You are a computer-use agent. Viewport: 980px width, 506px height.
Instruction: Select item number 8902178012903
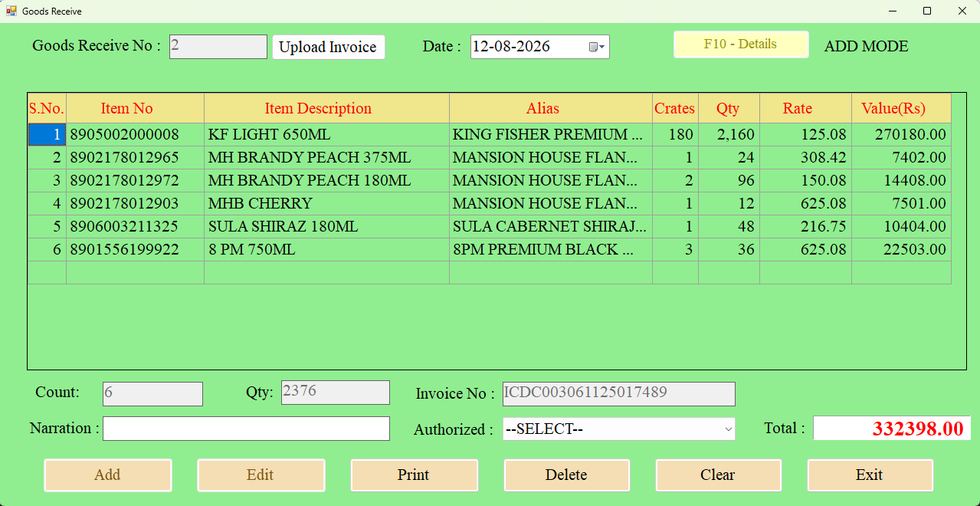(135, 204)
